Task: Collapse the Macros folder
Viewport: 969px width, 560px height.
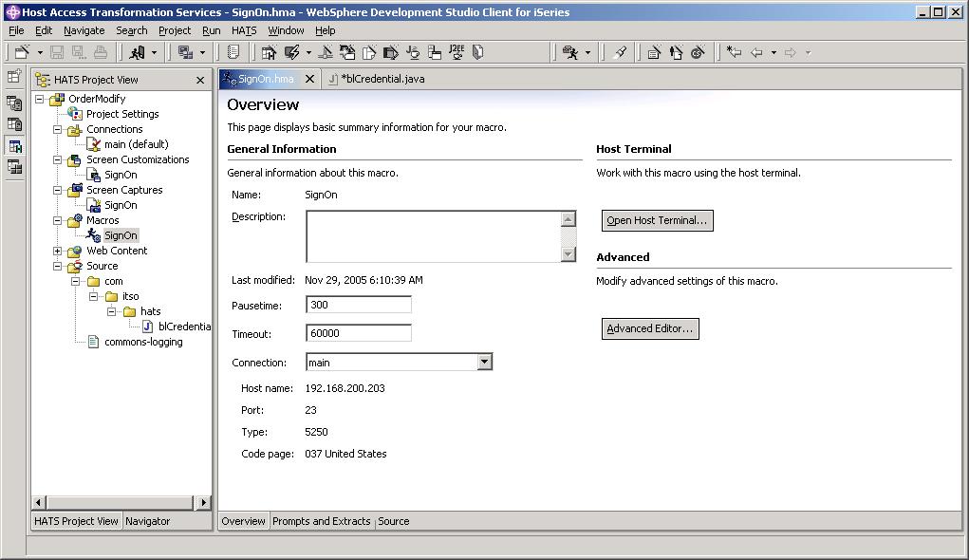Action: pyautogui.click(x=58, y=220)
